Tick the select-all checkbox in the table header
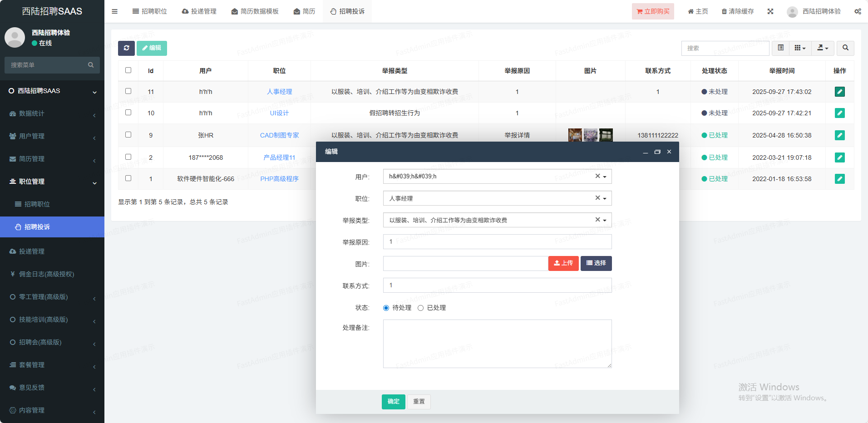868x423 pixels. tap(128, 70)
